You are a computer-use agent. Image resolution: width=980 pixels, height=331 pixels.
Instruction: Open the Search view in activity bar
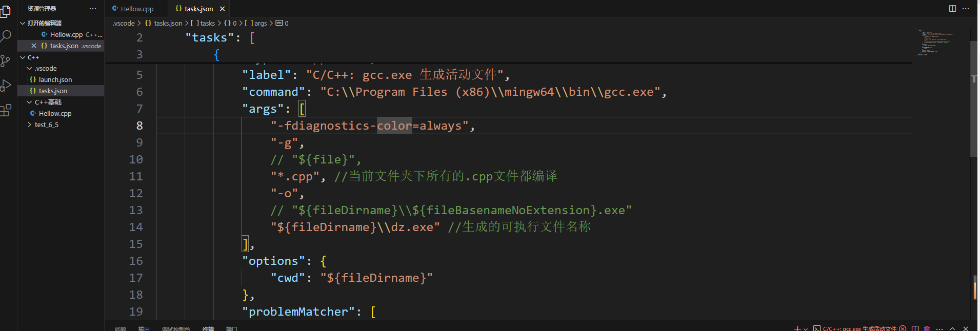(6, 36)
